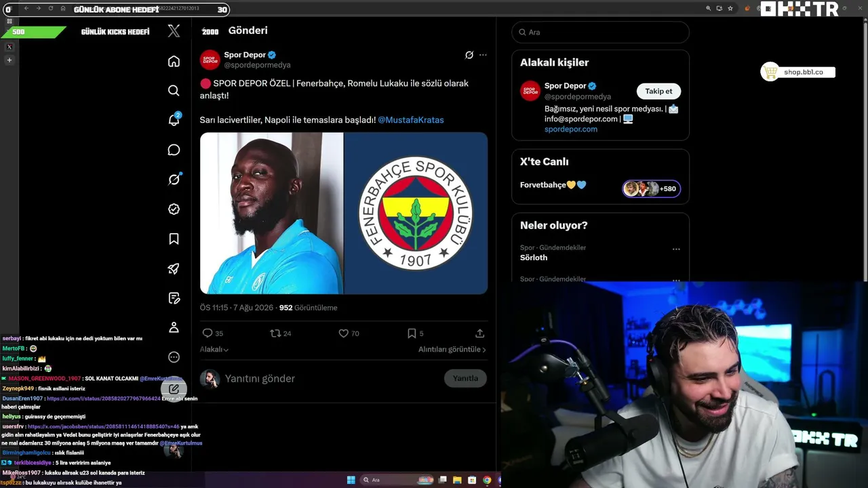Viewport: 868px width, 488px height.
Task: Open Spor Depor name on the post
Action: pyautogui.click(x=245, y=55)
